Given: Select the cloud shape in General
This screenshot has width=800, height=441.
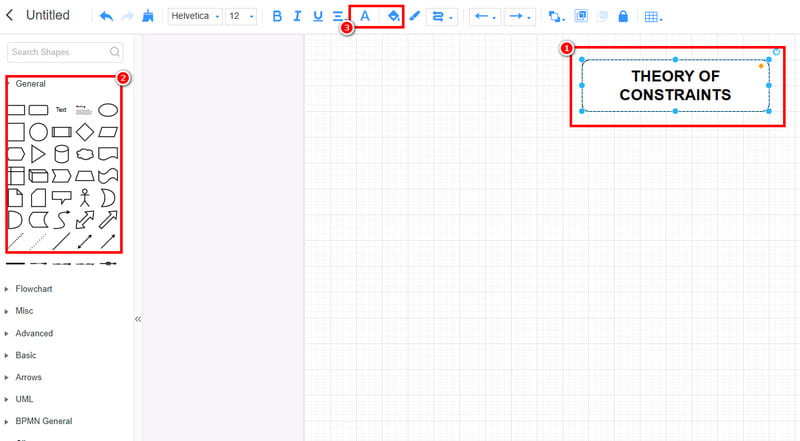Looking at the screenshot, I should point(85,154).
